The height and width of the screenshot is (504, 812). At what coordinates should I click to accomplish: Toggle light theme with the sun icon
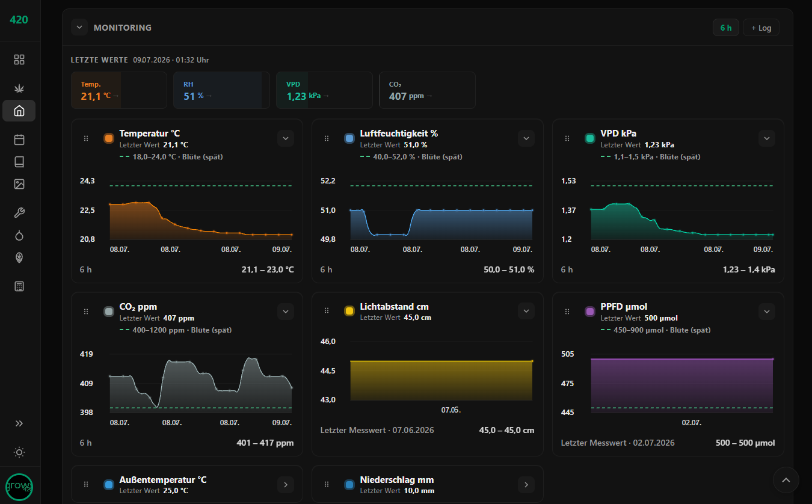tap(19, 452)
